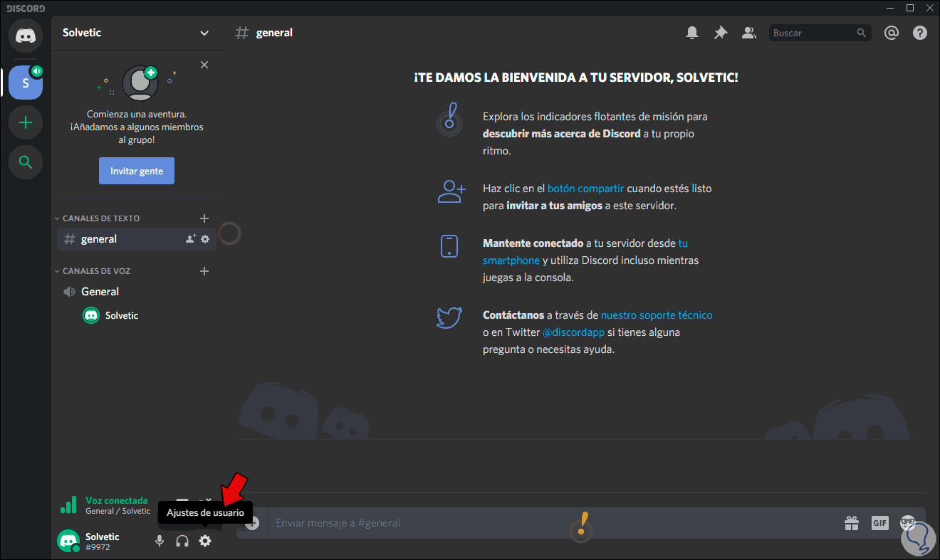Open the Solvetic server dropdown menu
Image resolution: width=940 pixels, height=560 pixels.
pyautogui.click(x=204, y=33)
